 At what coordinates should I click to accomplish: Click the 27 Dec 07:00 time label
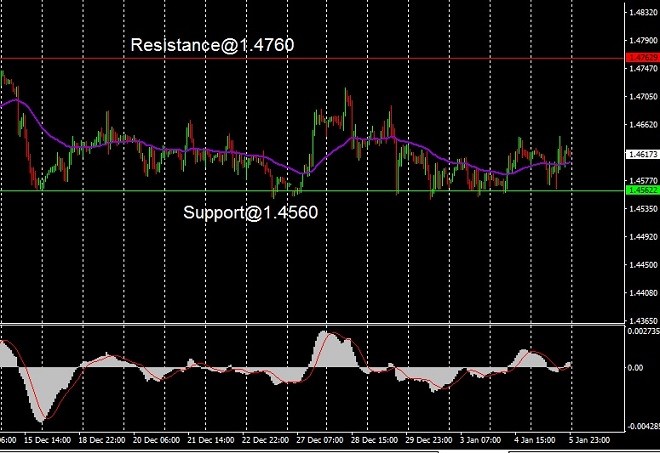point(319,440)
